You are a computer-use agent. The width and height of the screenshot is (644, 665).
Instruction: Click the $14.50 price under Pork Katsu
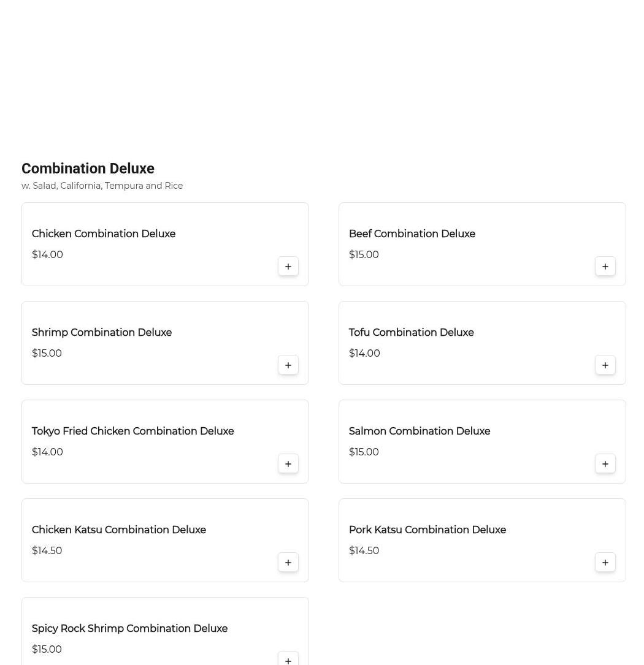click(x=364, y=551)
